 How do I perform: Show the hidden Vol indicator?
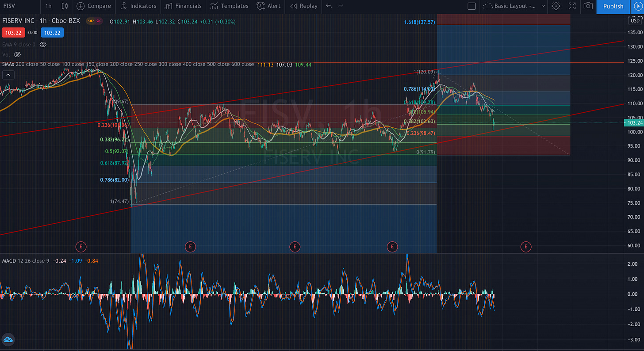click(17, 54)
